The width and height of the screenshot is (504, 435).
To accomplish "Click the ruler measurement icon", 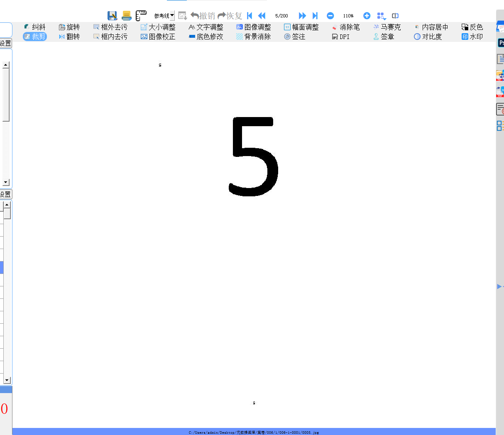I will pos(141,16).
